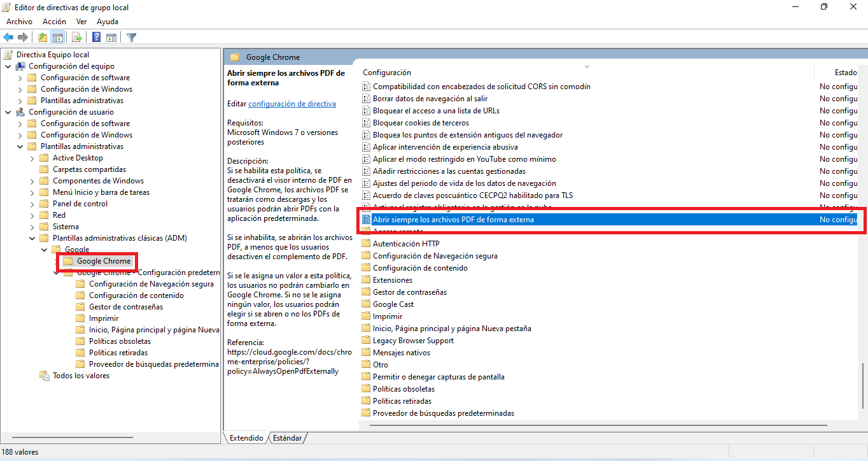Open help with the question mark icon
The height and width of the screenshot is (461, 868).
pyautogui.click(x=97, y=38)
